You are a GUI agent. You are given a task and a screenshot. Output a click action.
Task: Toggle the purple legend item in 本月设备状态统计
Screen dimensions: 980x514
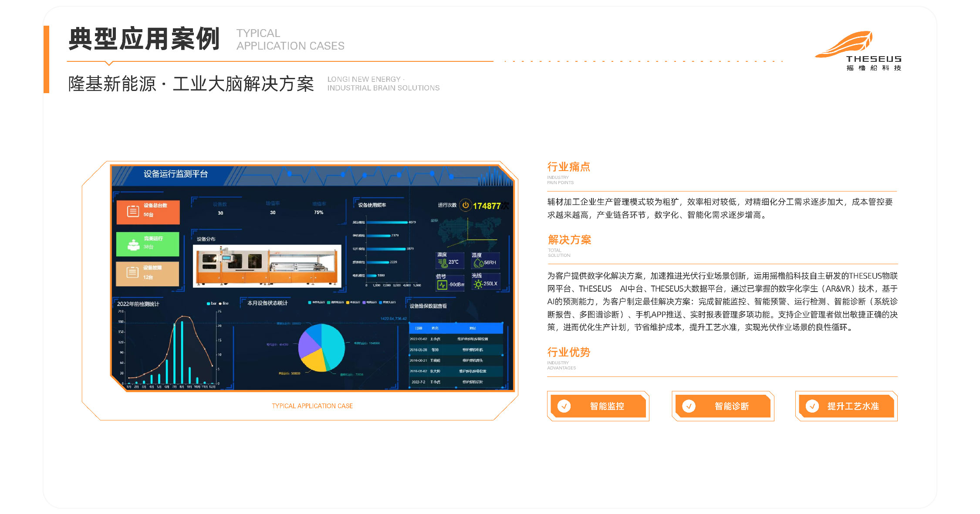pos(370,302)
